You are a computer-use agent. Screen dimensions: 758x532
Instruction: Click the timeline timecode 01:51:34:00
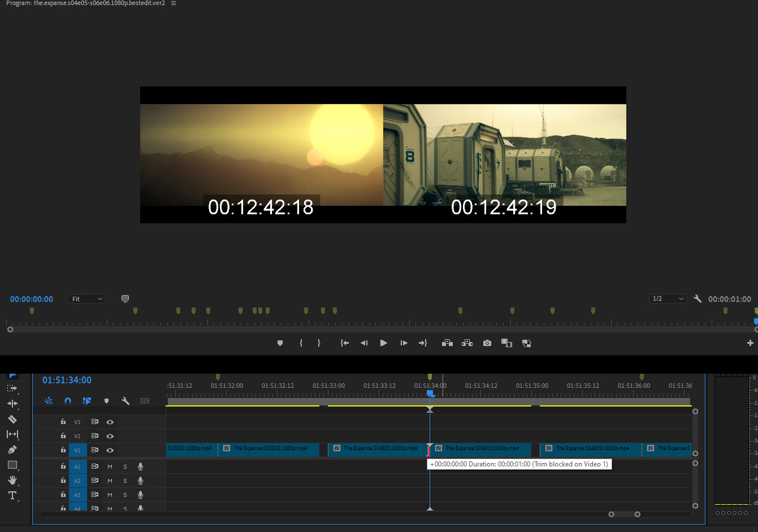point(67,380)
